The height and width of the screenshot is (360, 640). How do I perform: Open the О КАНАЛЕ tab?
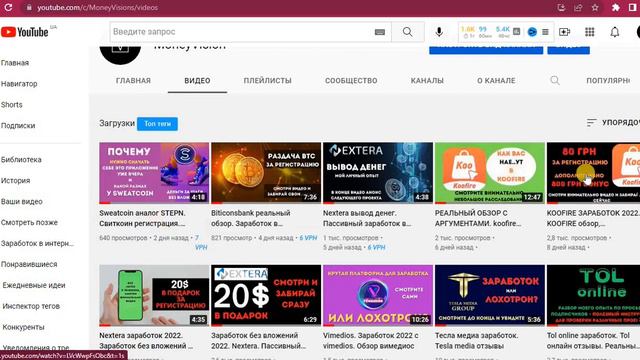pyautogui.click(x=496, y=80)
